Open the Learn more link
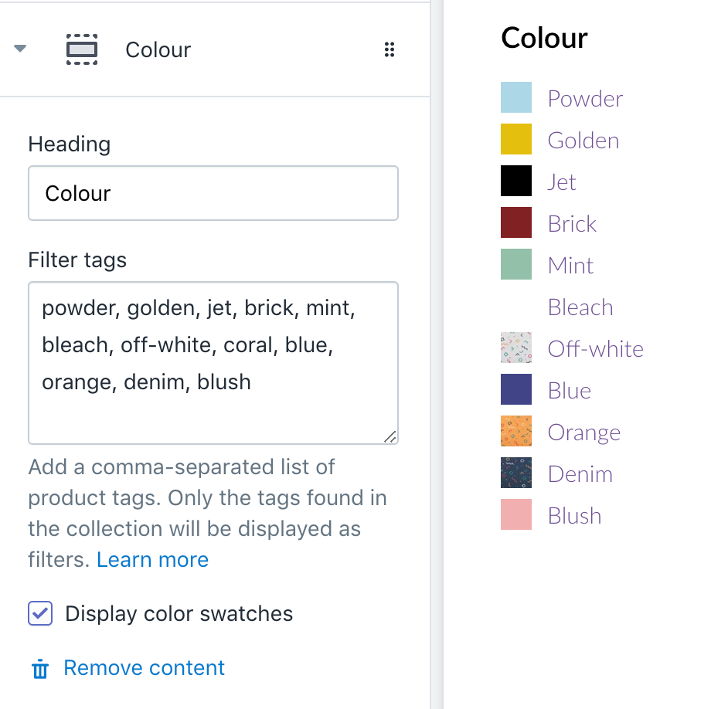Viewport: 728px width, 709px height. (x=152, y=560)
